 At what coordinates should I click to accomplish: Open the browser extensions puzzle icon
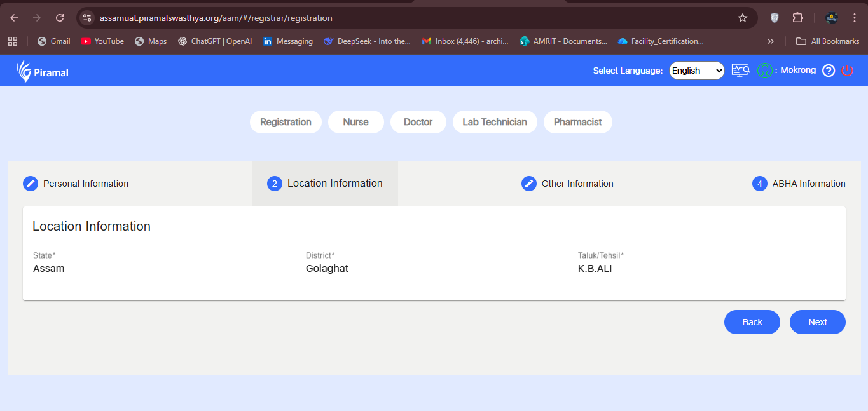797,18
